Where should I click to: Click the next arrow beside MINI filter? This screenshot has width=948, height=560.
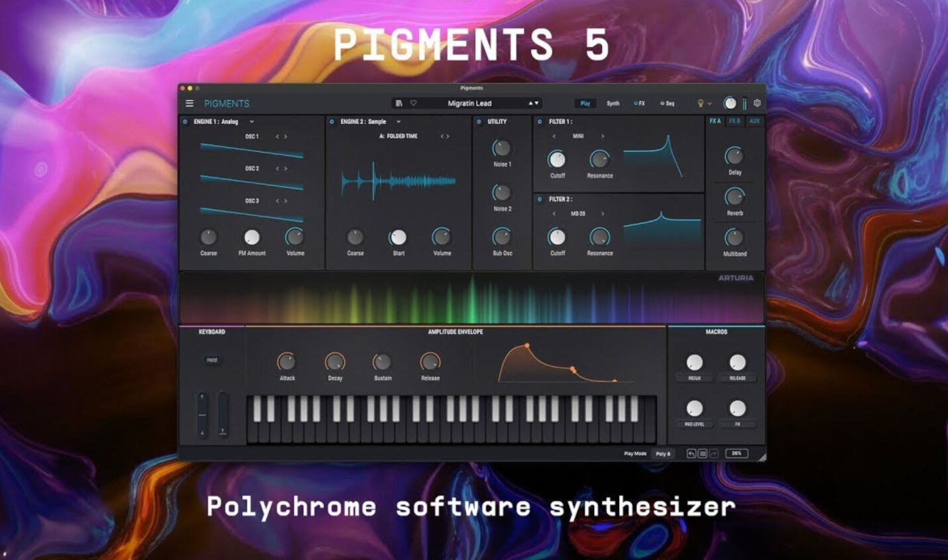tap(603, 136)
